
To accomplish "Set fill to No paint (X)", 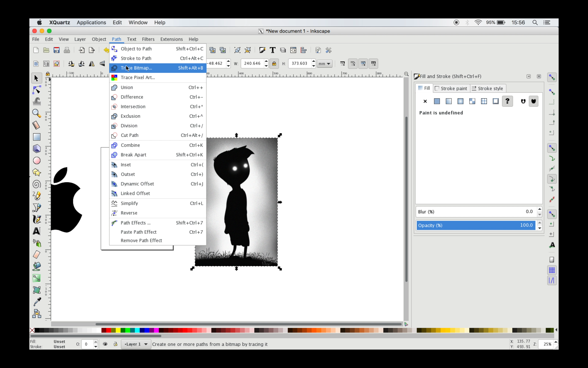I will coord(425,101).
